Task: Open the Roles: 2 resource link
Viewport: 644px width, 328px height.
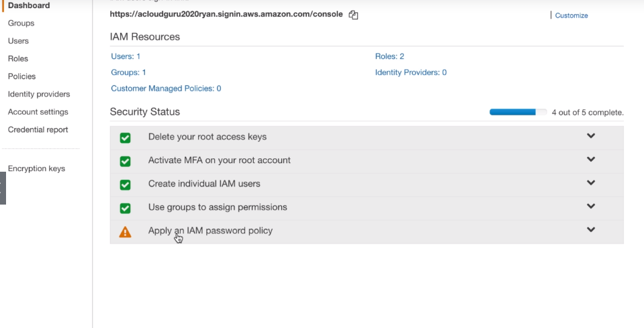Action: point(389,57)
